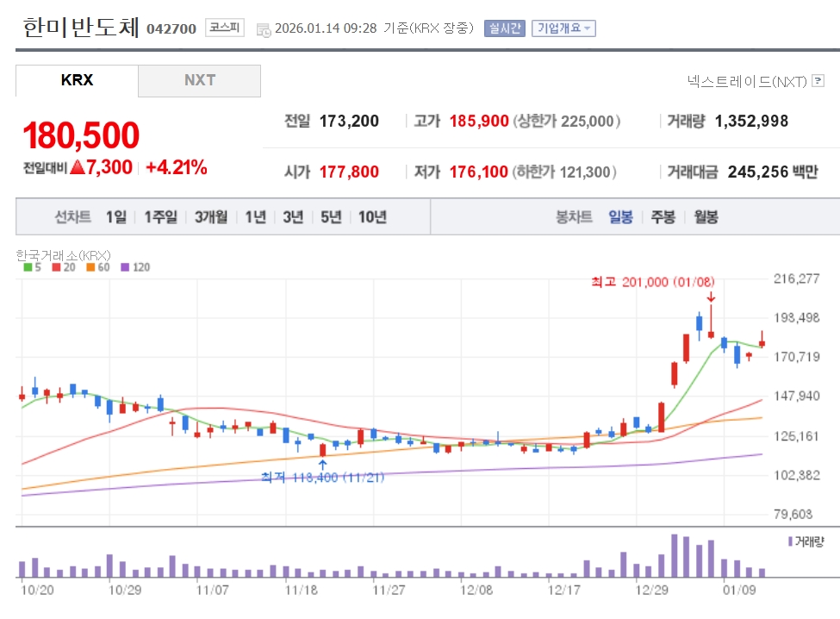840x619 pixels.
Task: Switch to 월봉 monthly candle chart
Action: tap(706, 217)
